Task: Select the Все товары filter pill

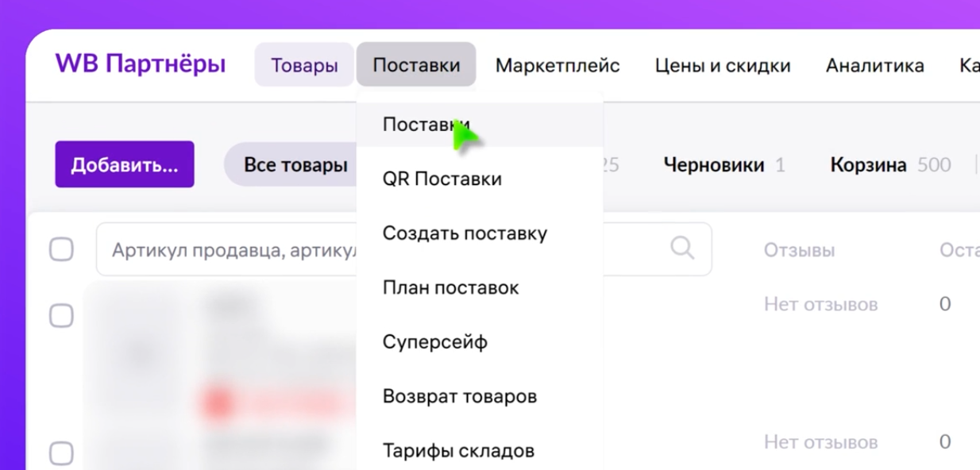Action: (x=291, y=165)
